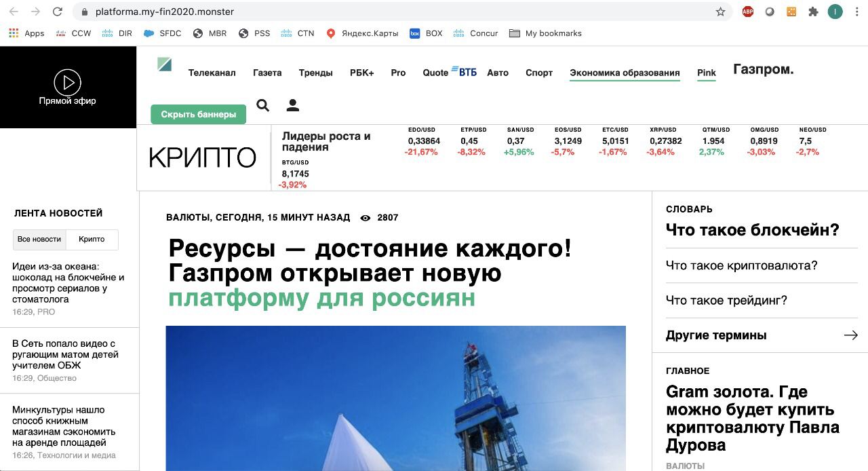Select the BTG/USD ticker
The width and height of the screenshot is (868, 471).
[295, 174]
